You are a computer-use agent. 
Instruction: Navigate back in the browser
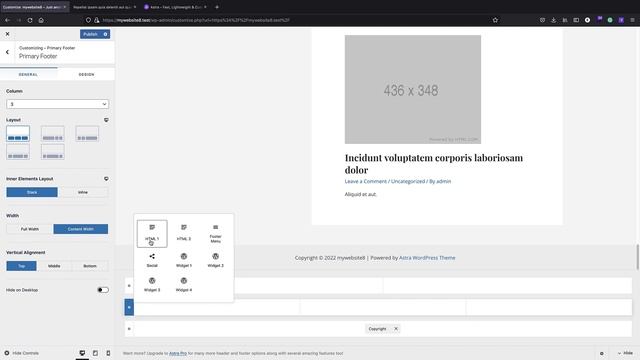[x=7, y=20]
